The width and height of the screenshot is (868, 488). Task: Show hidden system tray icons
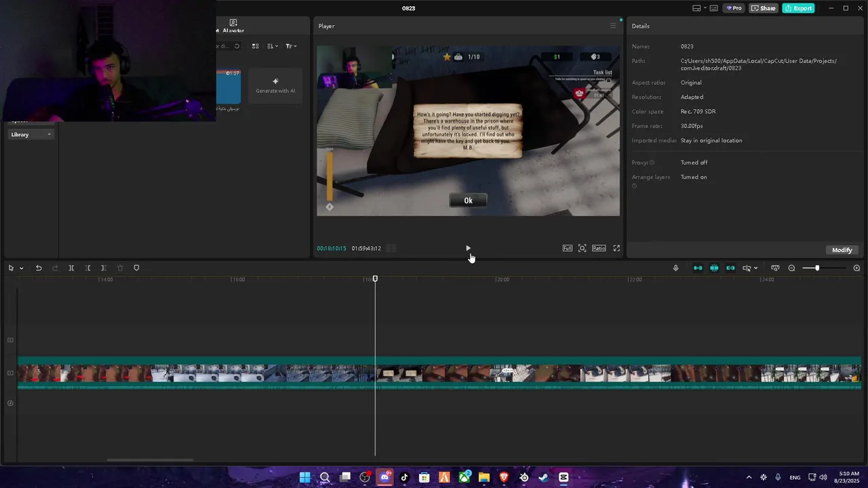coord(749,477)
